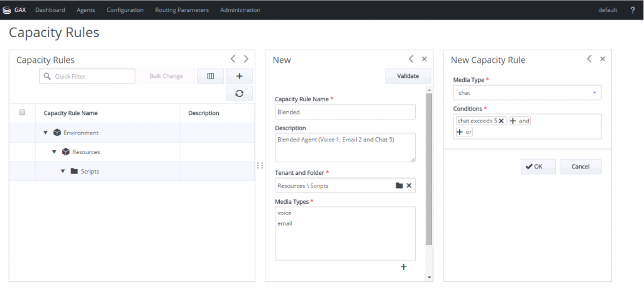The width and height of the screenshot is (644, 288).
Task: Click the refresh list icon
Action: pos(239,94)
